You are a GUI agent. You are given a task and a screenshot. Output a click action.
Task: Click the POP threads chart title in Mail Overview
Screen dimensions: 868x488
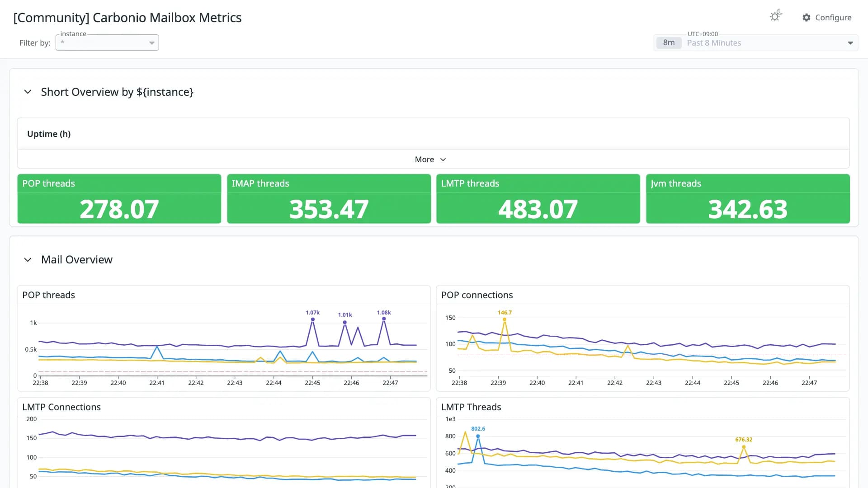click(48, 295)
